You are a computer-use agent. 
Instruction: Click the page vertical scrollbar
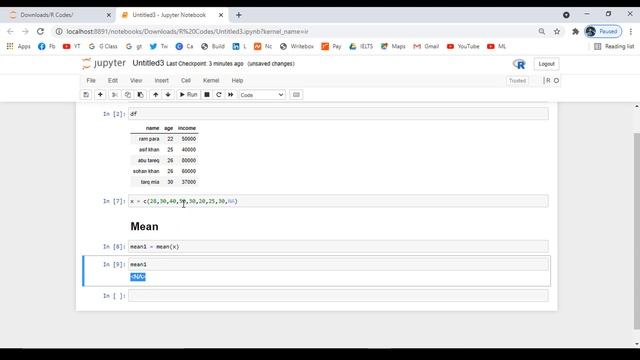tap(636, 231)
